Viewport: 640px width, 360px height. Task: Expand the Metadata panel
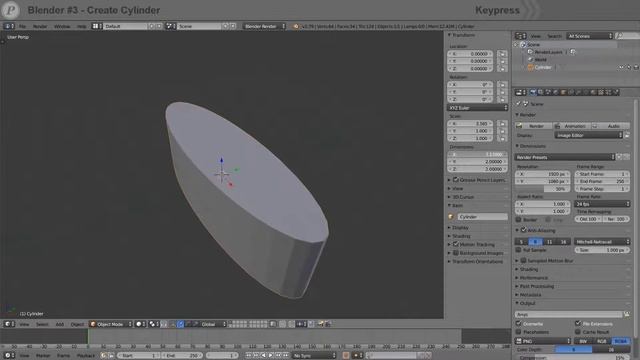point(530,295)
